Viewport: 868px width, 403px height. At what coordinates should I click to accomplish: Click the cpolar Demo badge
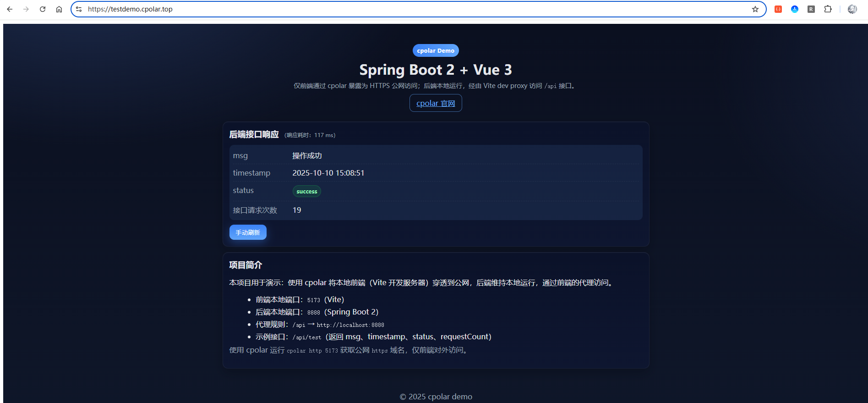(436, 50)
